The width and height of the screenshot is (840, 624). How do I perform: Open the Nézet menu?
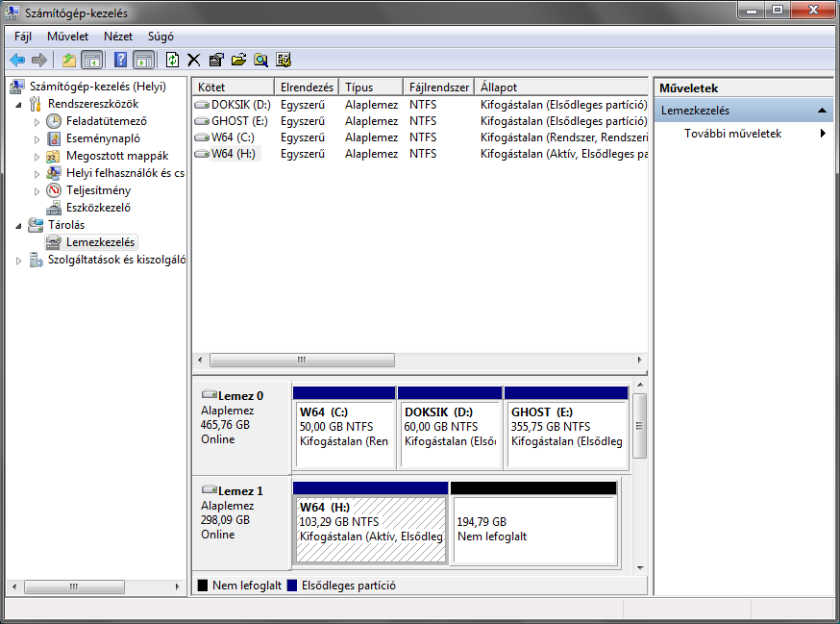click(x=118, y=36)
